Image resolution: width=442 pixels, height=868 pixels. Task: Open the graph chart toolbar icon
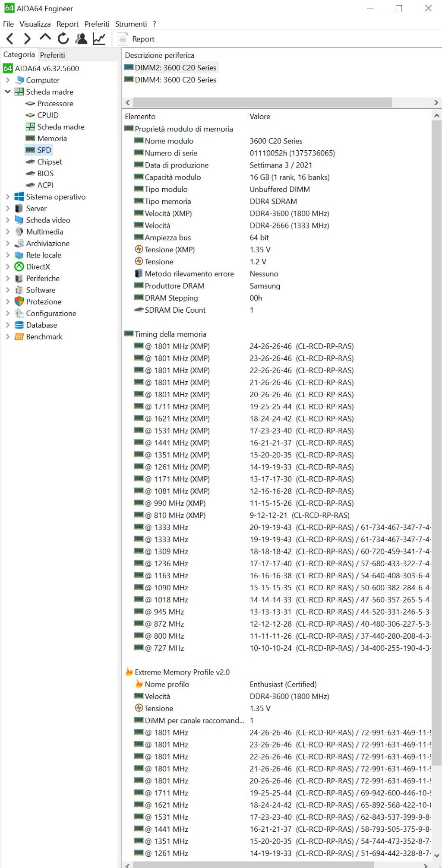coord(99,39)
